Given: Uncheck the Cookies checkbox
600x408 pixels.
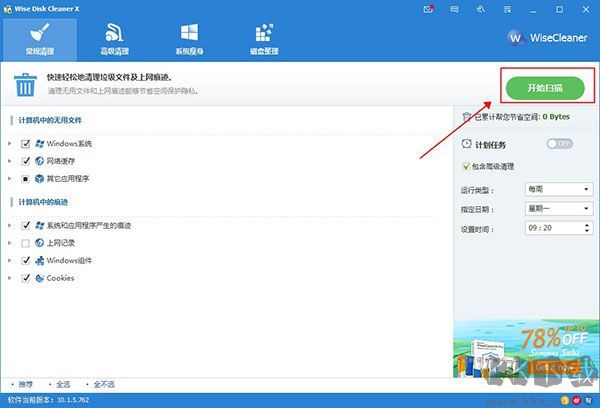Looking at the screenshot, I should (26, 278).
